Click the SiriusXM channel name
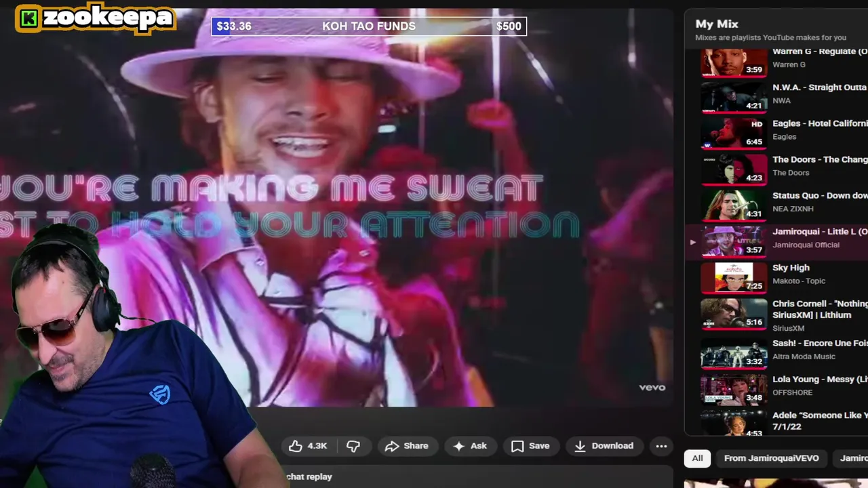 tap(788, 328)
